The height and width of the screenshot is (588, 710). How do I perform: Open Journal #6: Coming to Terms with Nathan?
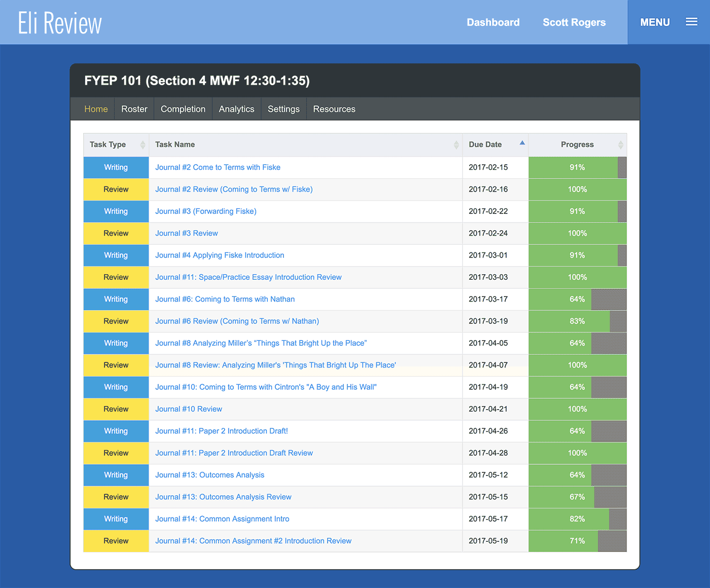[225, 299]
